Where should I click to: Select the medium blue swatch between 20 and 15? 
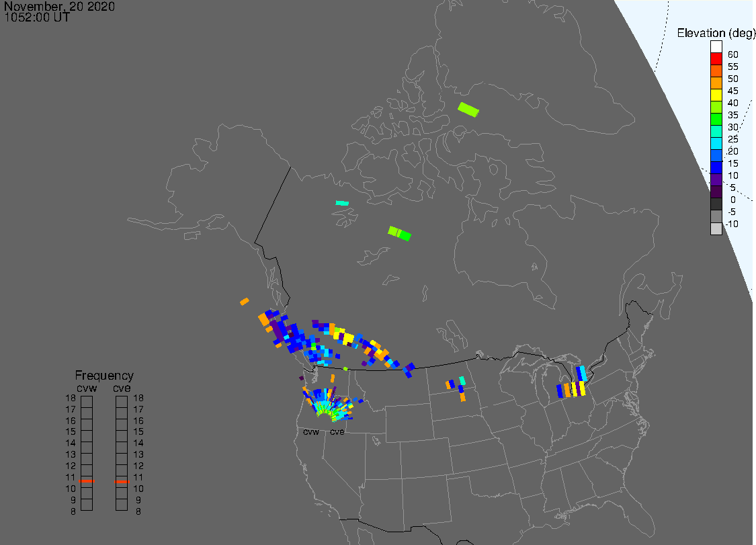[716, 155]
